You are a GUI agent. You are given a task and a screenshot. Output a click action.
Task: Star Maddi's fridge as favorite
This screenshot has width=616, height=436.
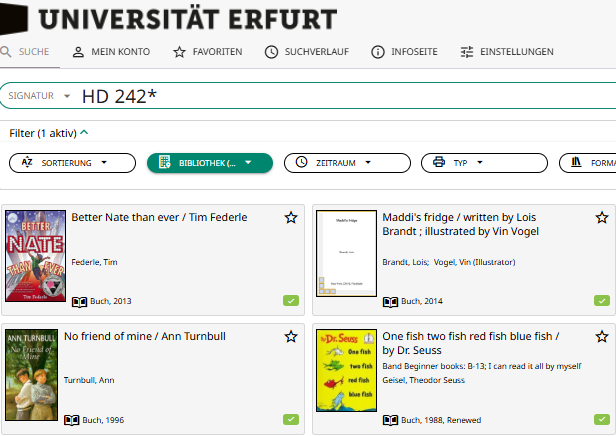point(602,217)
